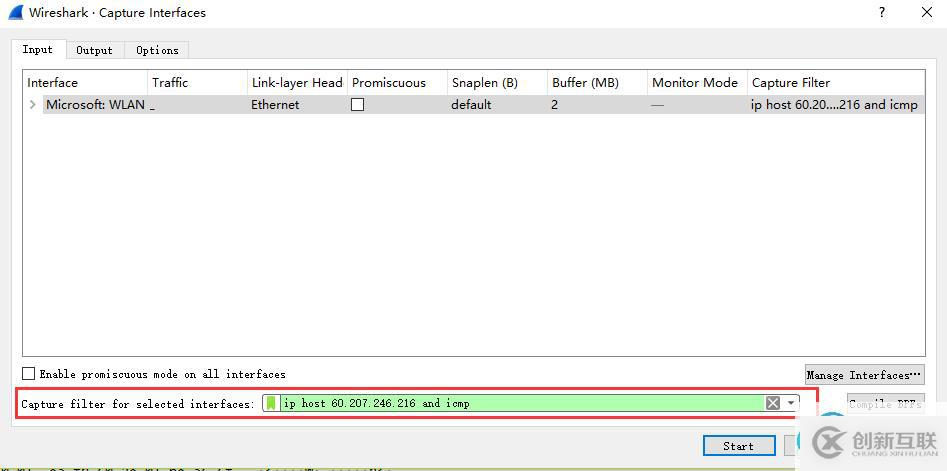The image size is (947, 471).
Task: Click the Start button
Action: point(739,446)
